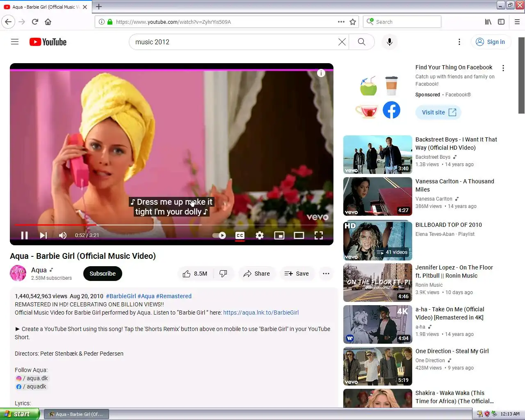Open a-ha Take On Me title

pos(450,313)
